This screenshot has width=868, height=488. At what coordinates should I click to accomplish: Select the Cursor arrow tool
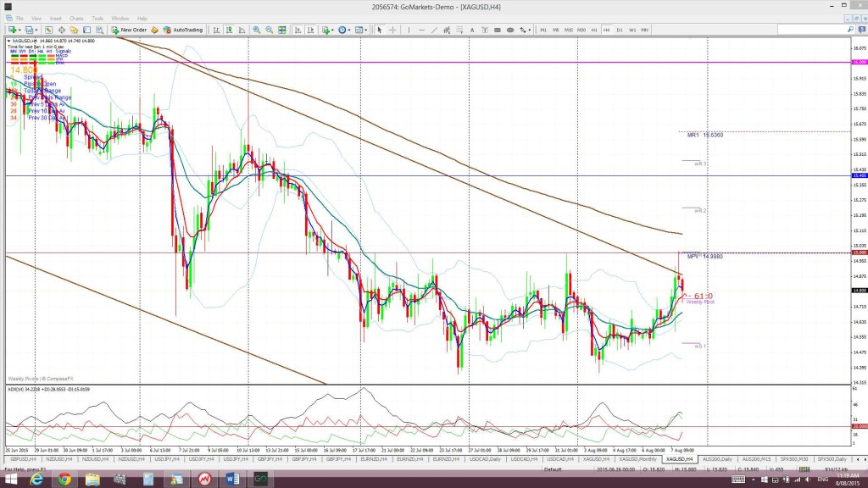coord(380,30)
